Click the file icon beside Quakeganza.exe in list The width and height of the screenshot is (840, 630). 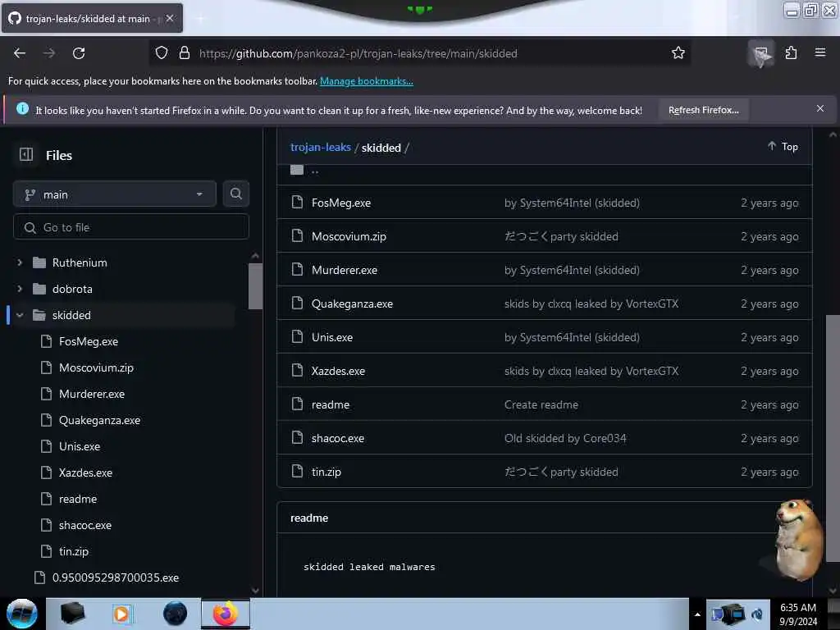pos(297,304)
